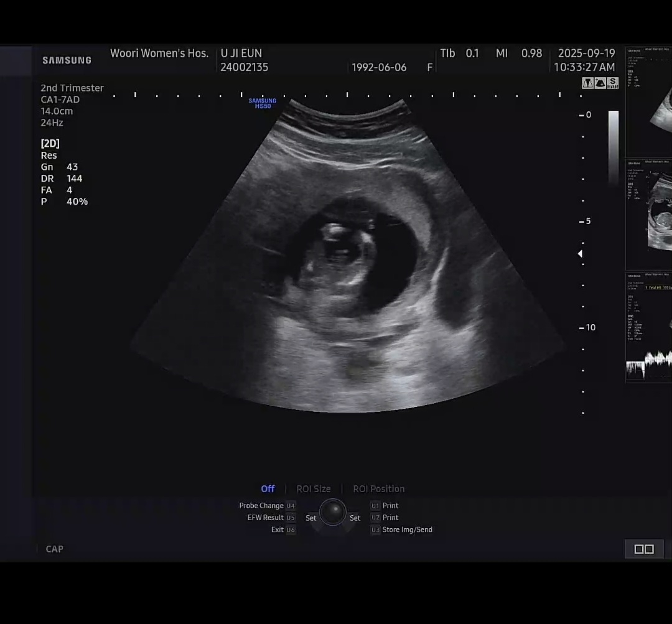Click the S HAR harmonic icon
Viewport: 672px width, 624px height.
[613, 83]
